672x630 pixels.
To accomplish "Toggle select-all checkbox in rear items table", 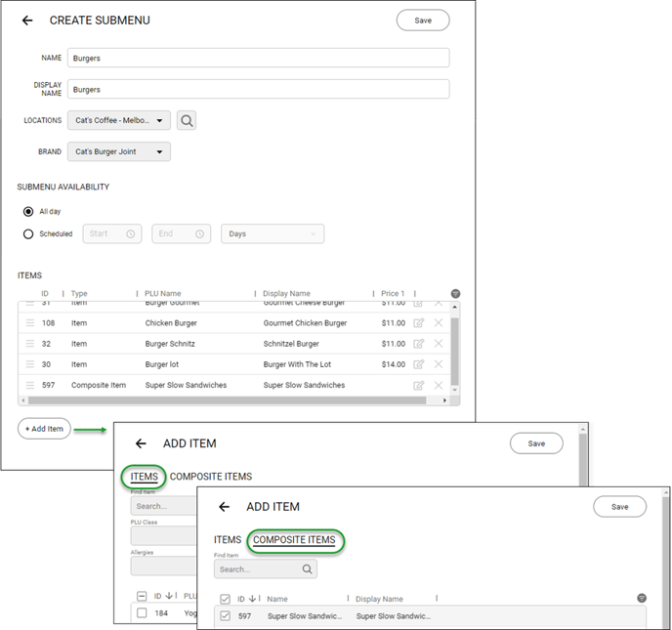I will point(142,596).
